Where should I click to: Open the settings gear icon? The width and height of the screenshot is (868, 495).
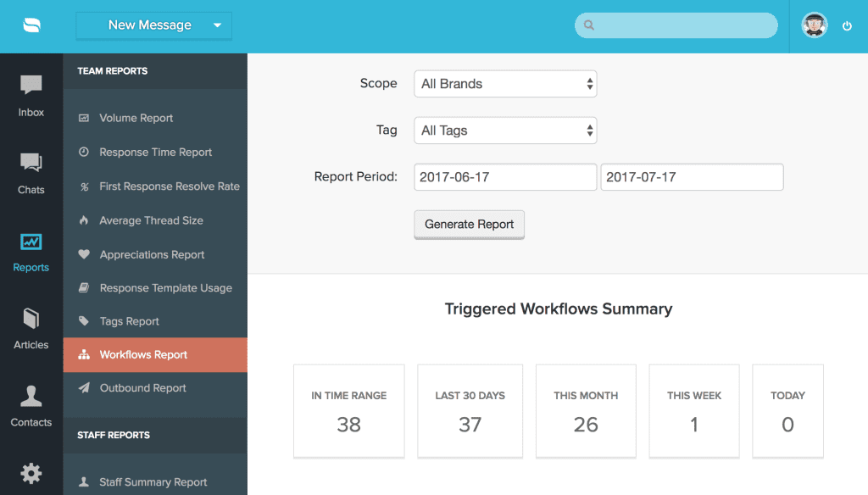tap(31, 474)
